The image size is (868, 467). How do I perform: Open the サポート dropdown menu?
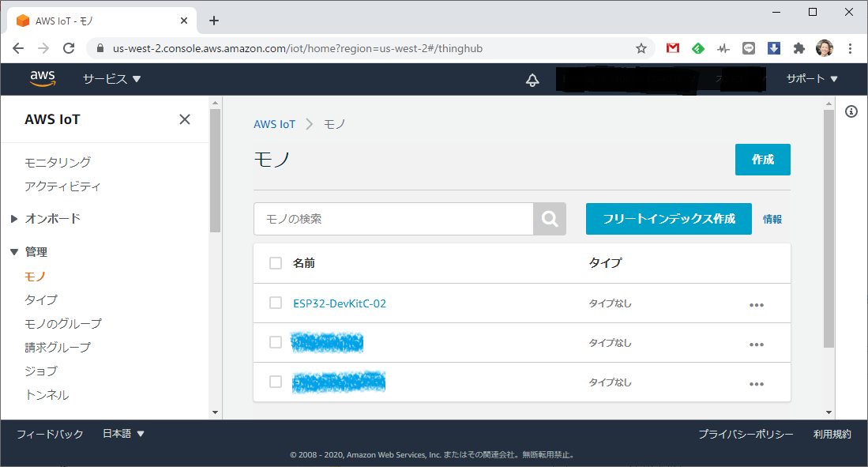click(x=812, y=79)
